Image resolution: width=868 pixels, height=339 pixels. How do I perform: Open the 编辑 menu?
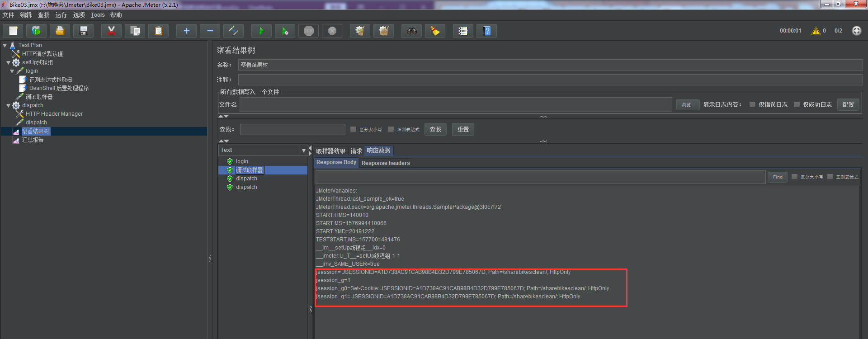pos(26,15)
